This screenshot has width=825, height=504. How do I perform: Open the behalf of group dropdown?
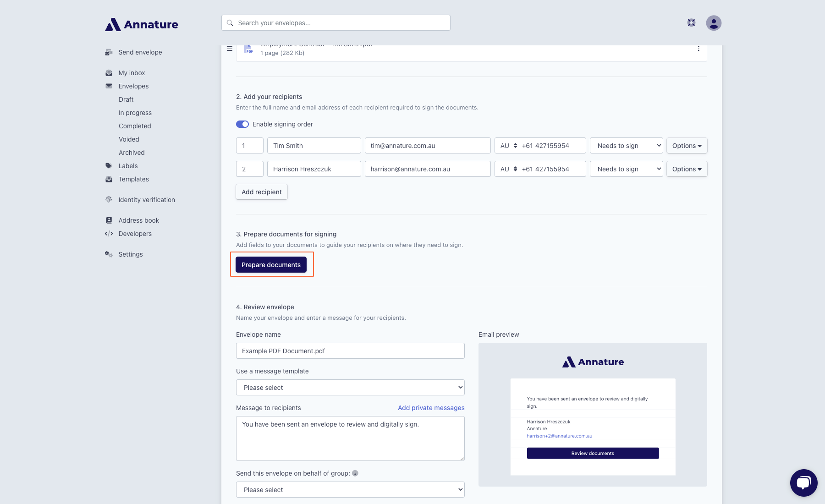click(350, 490)
